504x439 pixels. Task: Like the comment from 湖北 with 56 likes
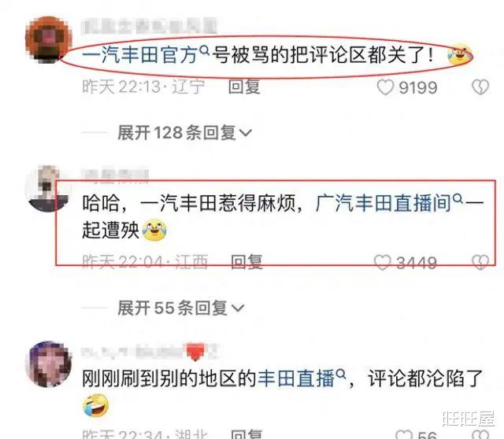click(x=404, y=434)
